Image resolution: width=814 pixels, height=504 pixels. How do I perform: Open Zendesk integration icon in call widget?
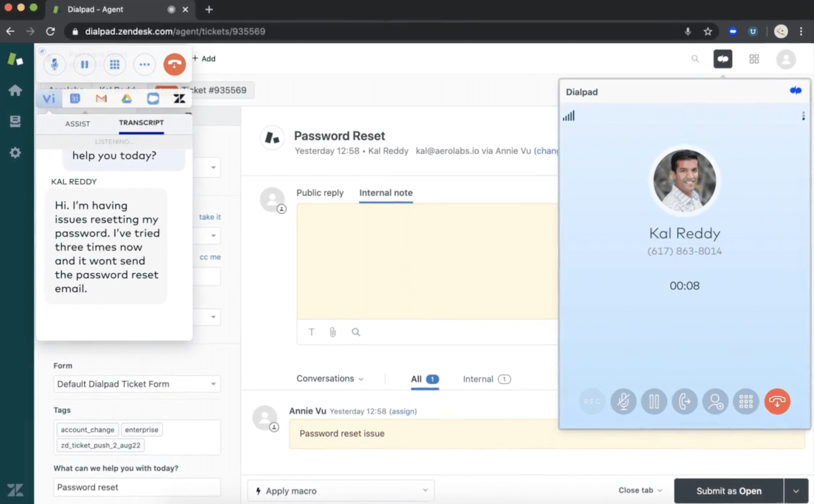(179, 98)
